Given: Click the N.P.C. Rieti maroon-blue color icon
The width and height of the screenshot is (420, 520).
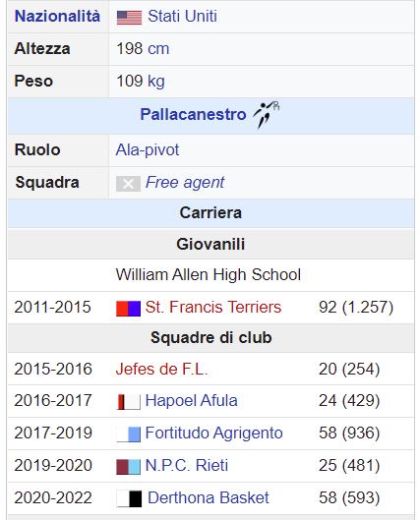Looking at the screenshot, I should click(x=128, y=466).
